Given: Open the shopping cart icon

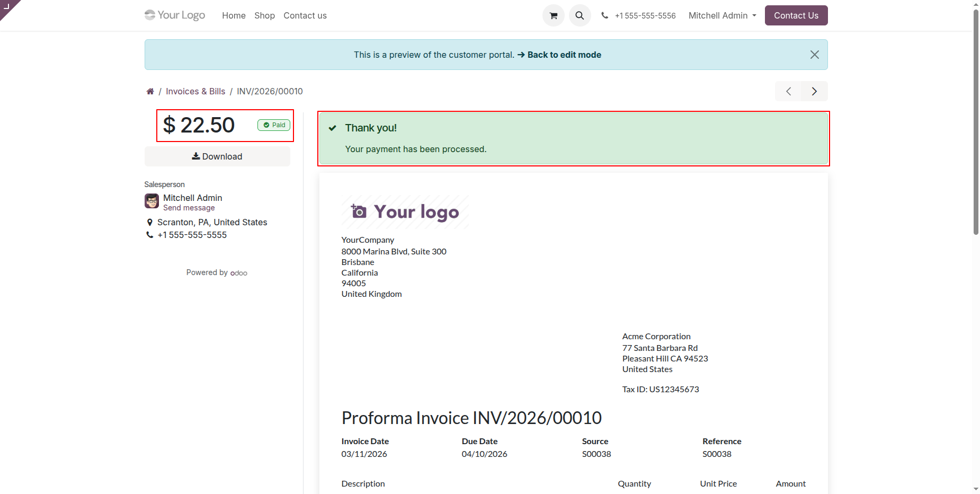Looking at the screenshot, I should point(553,16).
